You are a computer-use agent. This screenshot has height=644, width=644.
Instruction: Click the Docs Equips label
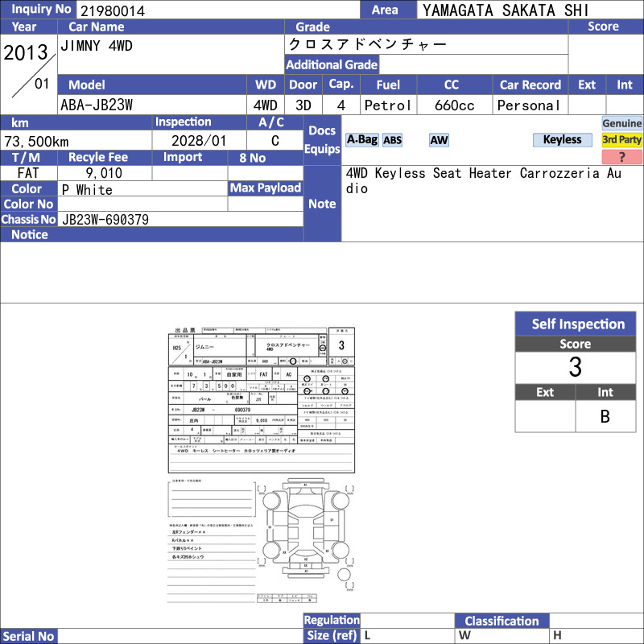tap(322, 139)
